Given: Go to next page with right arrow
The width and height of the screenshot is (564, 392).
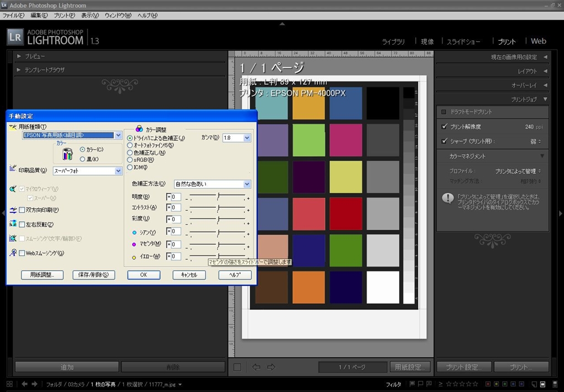Looking at the screenshot, I should click(x=271, y=367).
